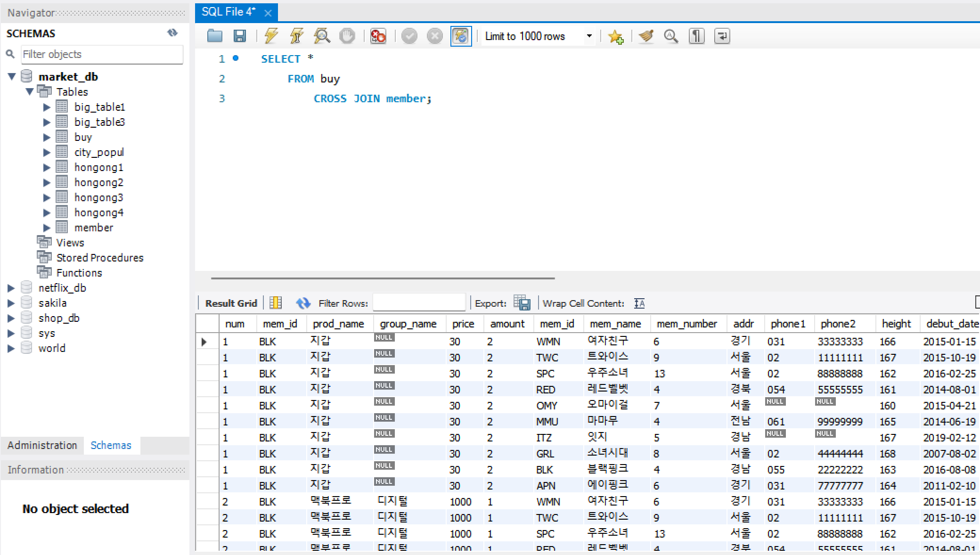Viewport: 980px width, 555px height.
Task: Beautify query with broom icon
Action: click(646, 36)
